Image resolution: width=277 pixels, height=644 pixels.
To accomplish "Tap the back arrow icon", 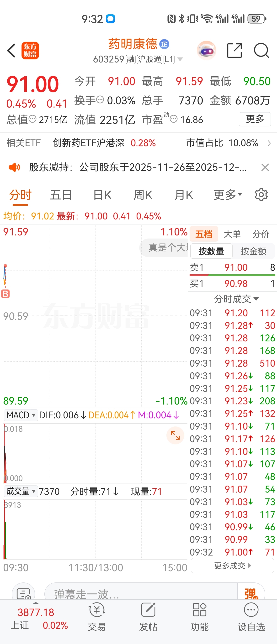I will point(11,51).
